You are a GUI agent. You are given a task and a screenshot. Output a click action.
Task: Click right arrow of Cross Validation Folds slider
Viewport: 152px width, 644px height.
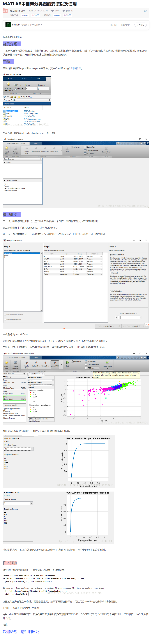coord(141,317)
